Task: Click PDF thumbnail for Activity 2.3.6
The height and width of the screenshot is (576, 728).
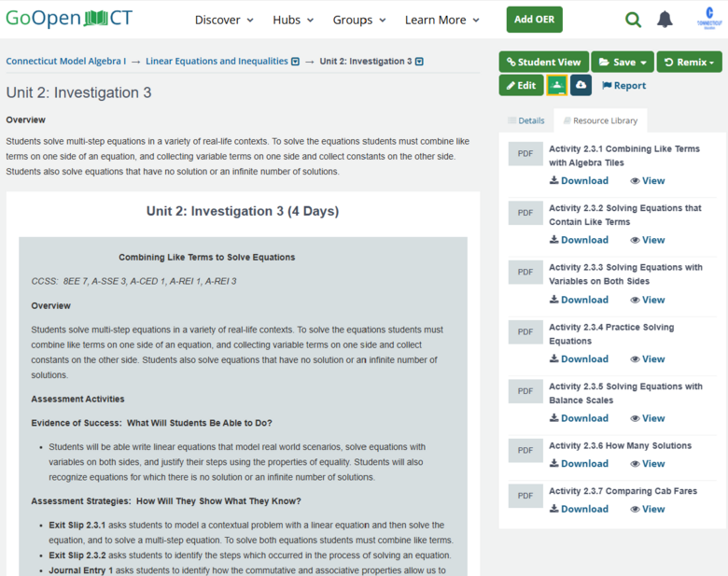Action: [525, 452]
